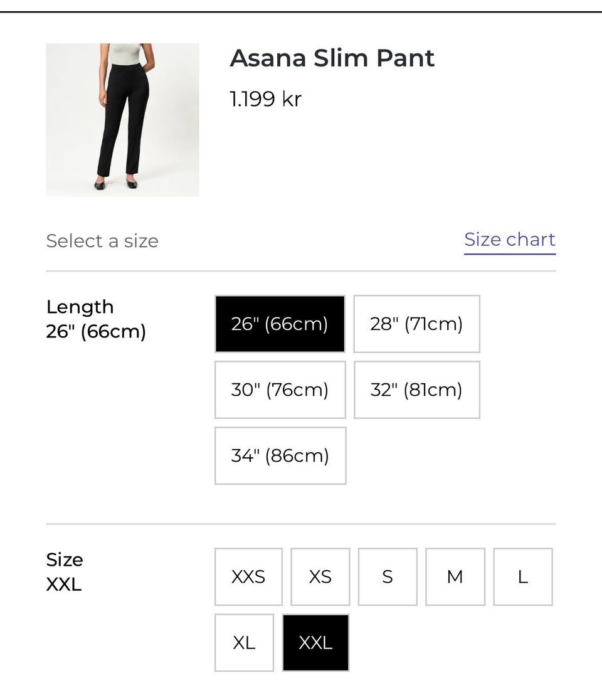The height and width of the screenshot is (700, 602).
Task: Select the 26" (66cm) length option
Action: 280,324
